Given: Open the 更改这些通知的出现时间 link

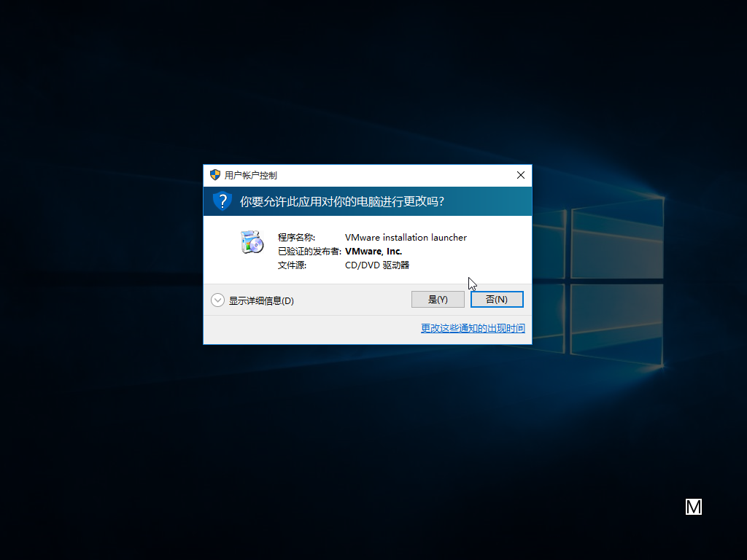Looking at the screenshot, I should pyautogui.click(x=473, y=328).
